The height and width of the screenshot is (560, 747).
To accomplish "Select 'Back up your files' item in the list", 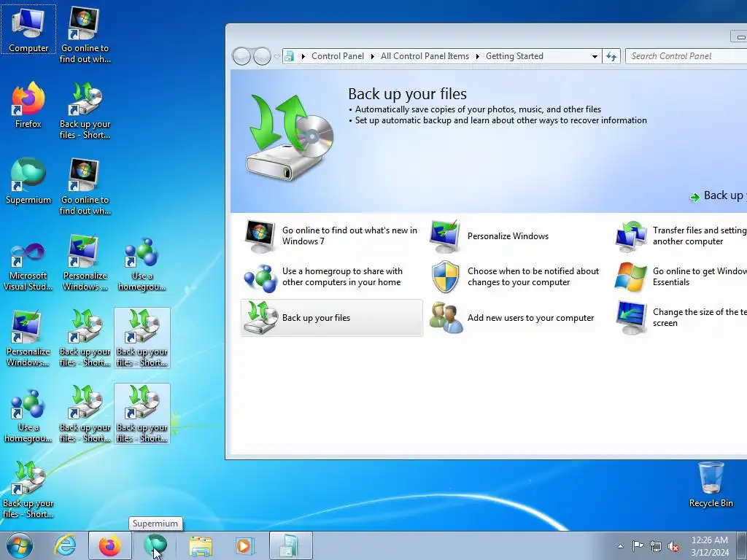I will (332, 318).
